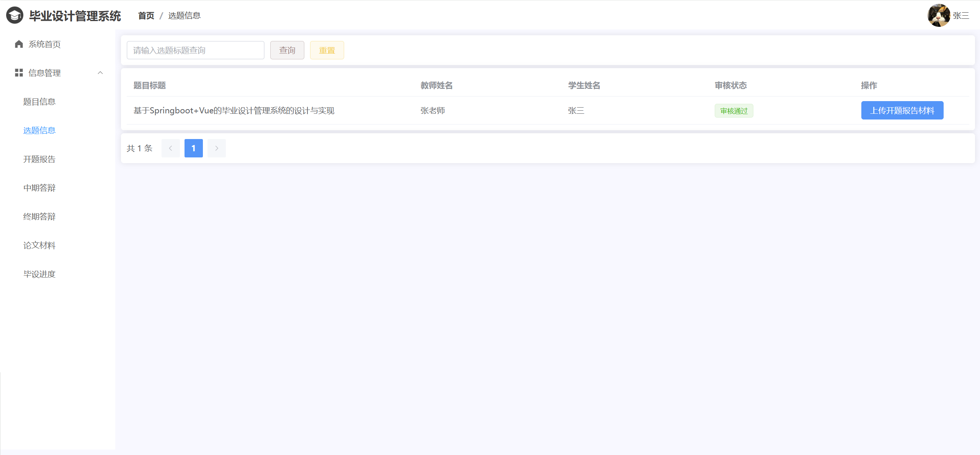Open 终期答辩 sidebar entry
Viewport: 980px width, 455px height.
(39, 216)
